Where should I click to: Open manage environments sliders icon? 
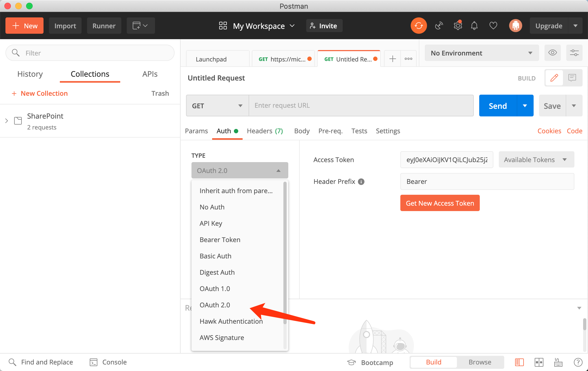coord(574,53)
